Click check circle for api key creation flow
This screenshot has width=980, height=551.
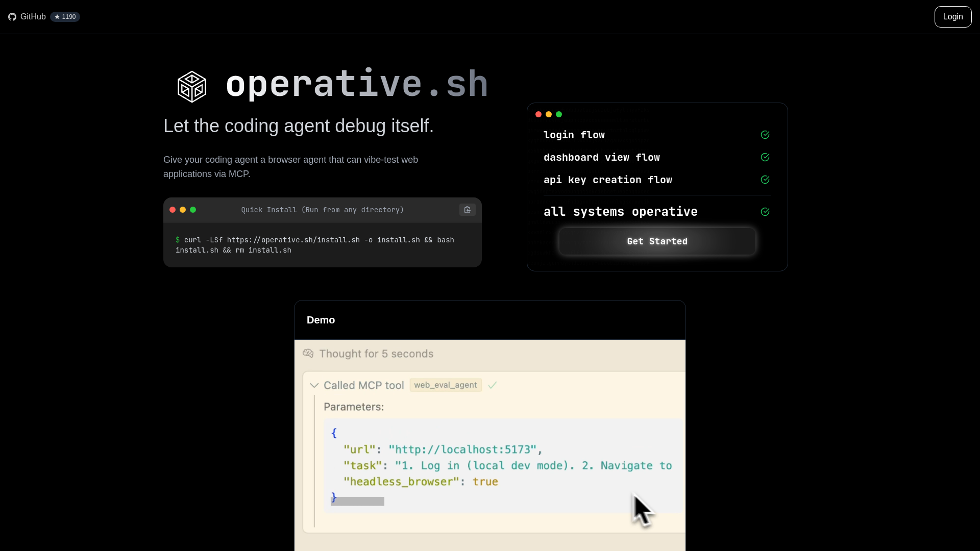point(765,180)
